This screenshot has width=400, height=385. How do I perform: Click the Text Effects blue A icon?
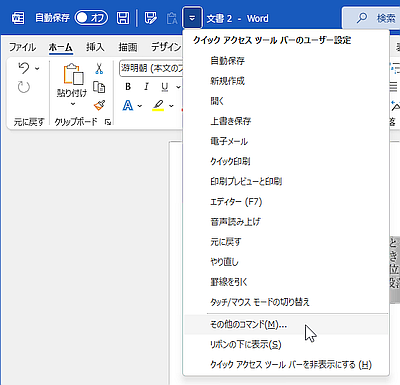coord(128,106)
